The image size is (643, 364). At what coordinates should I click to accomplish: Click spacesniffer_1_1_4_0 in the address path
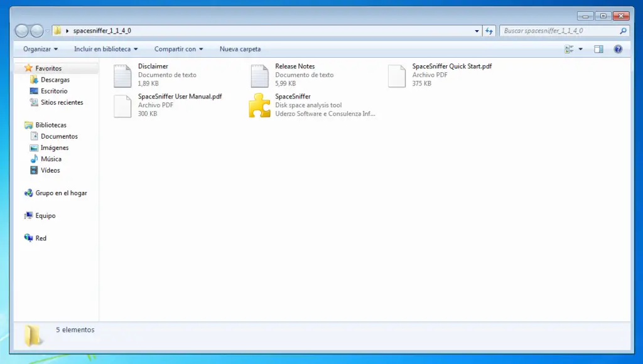[x=102, y=31]
